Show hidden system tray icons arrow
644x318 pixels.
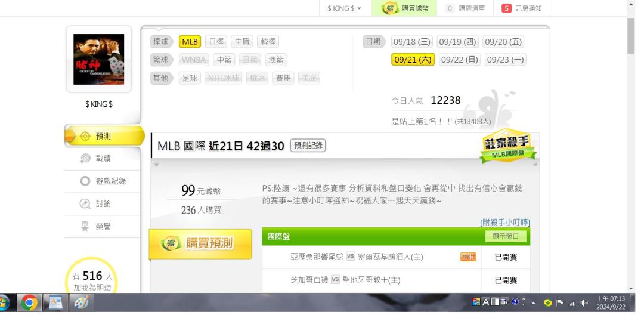(x=533, y=303)
